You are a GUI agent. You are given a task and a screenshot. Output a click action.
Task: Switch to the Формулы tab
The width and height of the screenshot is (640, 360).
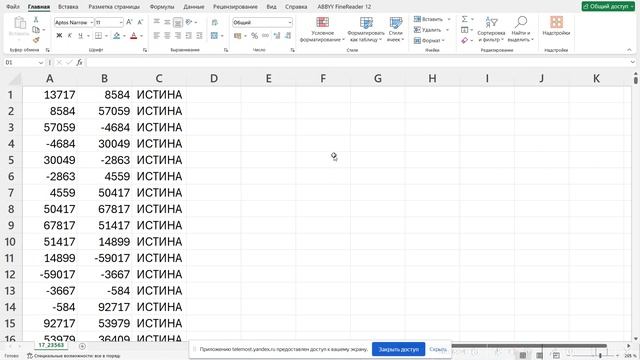[162, 7]
